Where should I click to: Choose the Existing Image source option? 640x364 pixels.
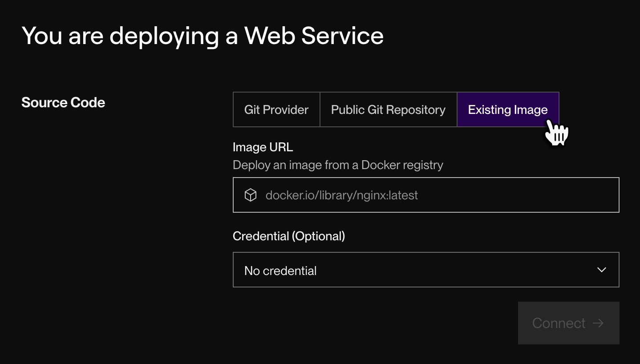[507, 109]
